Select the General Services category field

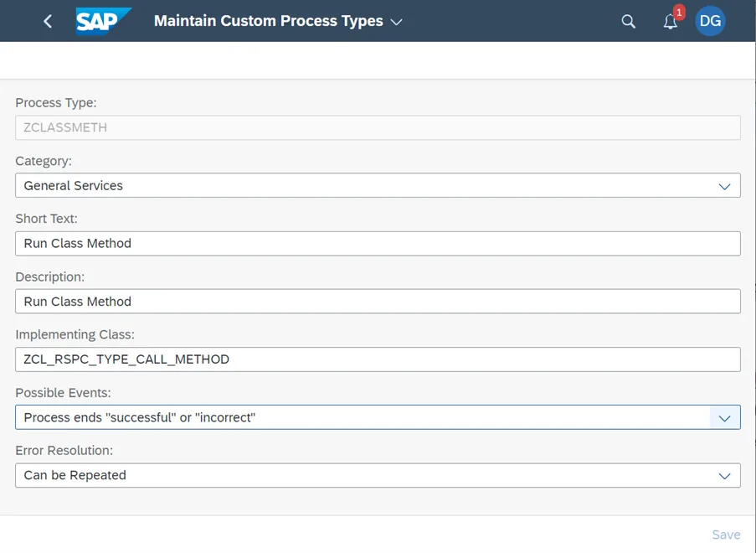tap(360, 186)
